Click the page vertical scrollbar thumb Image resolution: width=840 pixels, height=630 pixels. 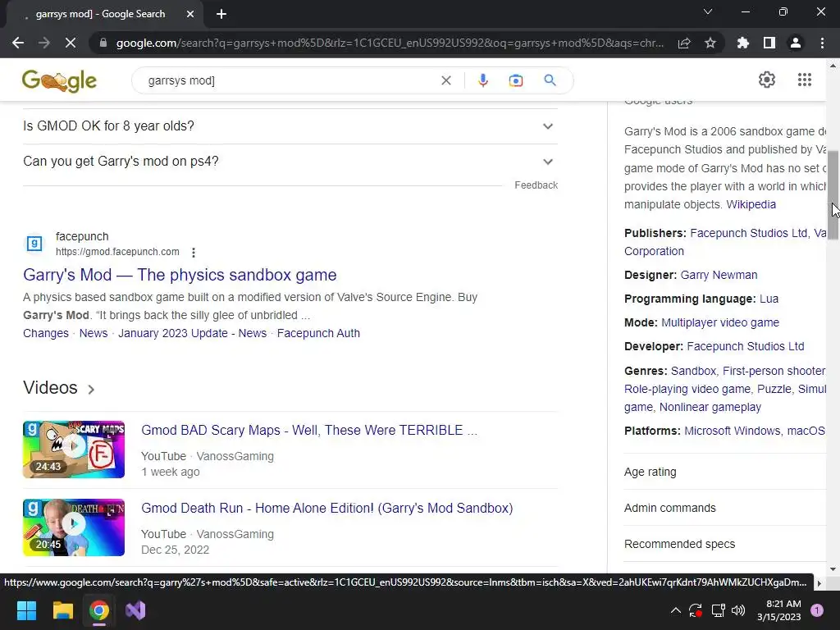833,194
